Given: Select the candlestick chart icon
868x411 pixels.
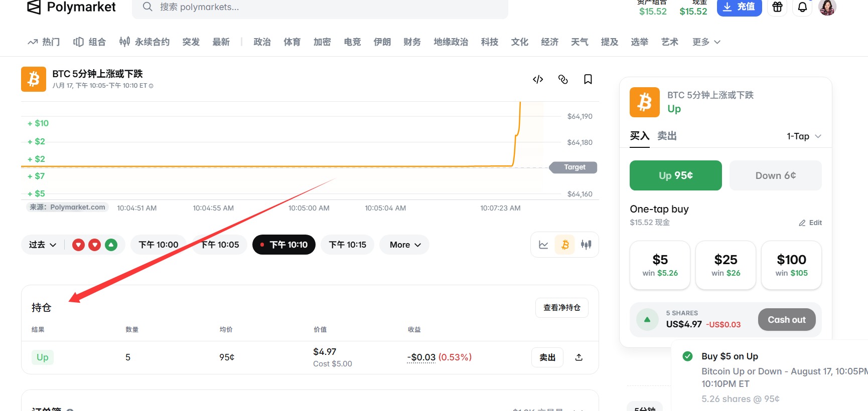Looking at the screenshot, I should click(586, 245).
